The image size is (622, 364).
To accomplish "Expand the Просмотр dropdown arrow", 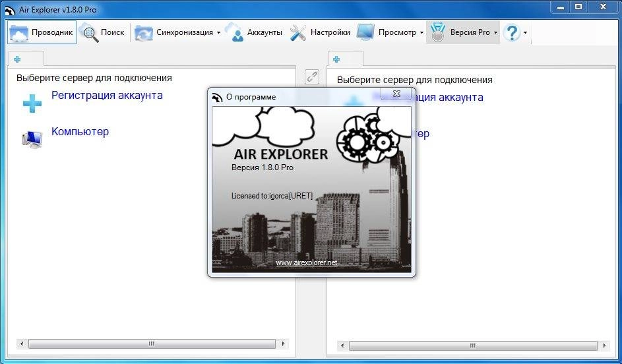I will [421, 33].
